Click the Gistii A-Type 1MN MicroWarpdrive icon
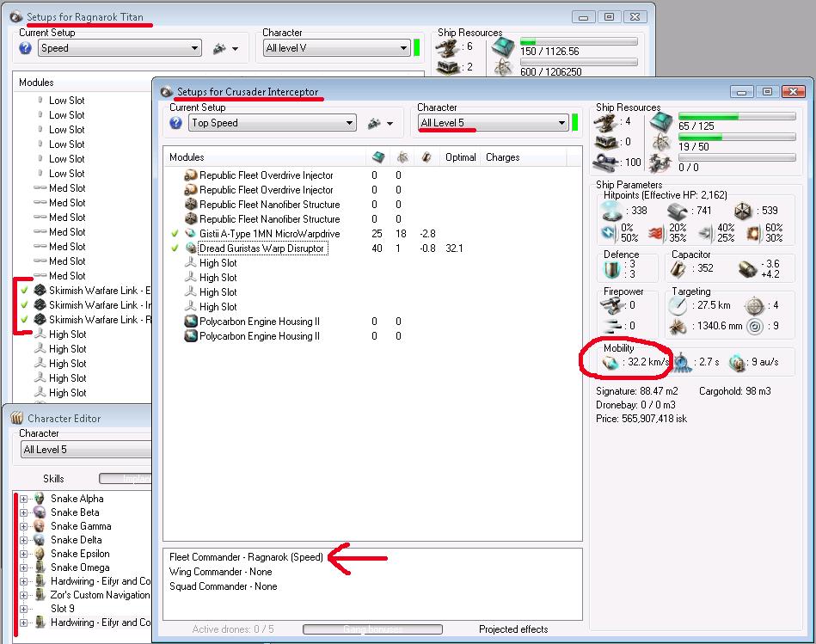The image size is (816, 644). (x=191, y=234)
